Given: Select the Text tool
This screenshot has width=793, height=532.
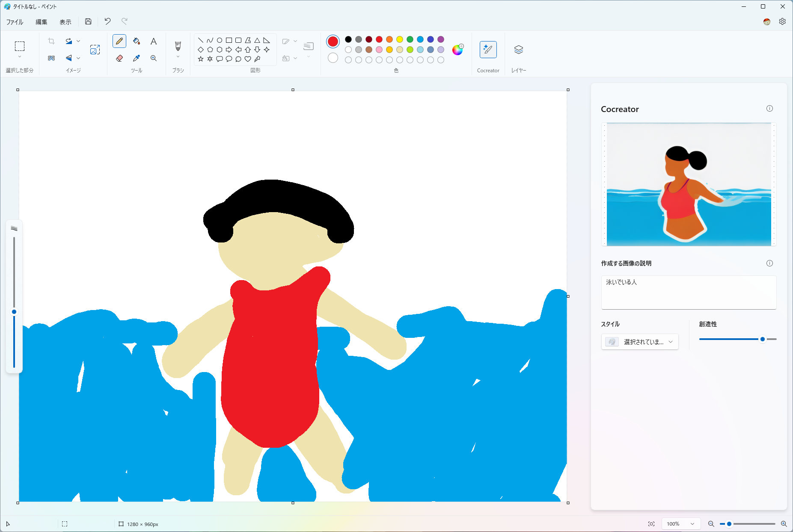Looking at the screenshot, I should click(x=154, y=41).
